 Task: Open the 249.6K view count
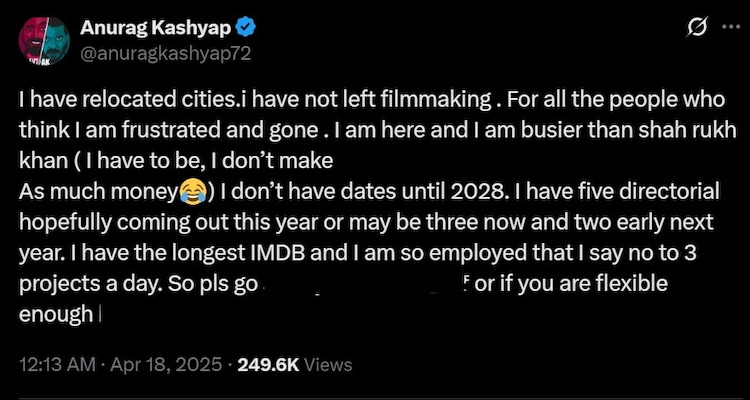point(263,365)
